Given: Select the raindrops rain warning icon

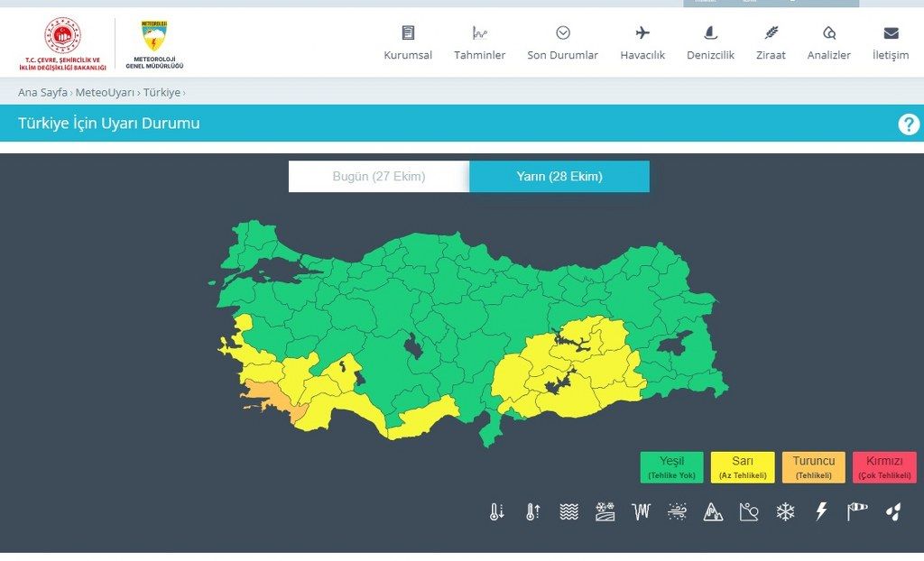Looking at the screenshot, I should [x=893, y=511].
